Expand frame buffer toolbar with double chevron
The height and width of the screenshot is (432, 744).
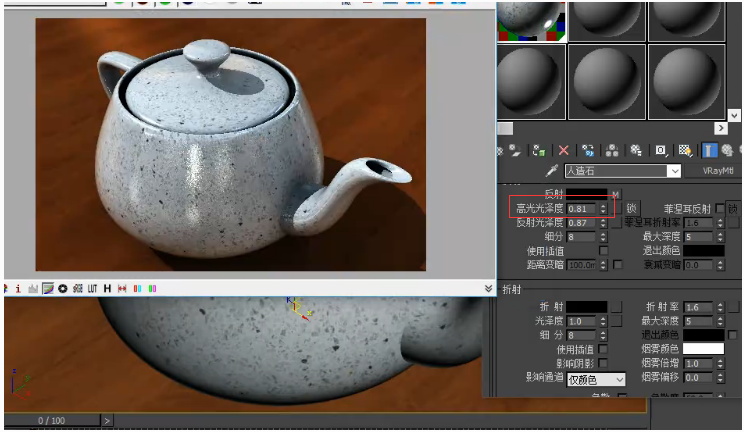pos(488,288)
